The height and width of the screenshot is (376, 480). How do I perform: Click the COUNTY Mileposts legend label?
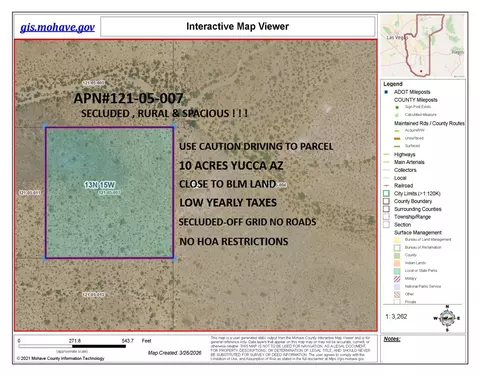coord(416,100)
